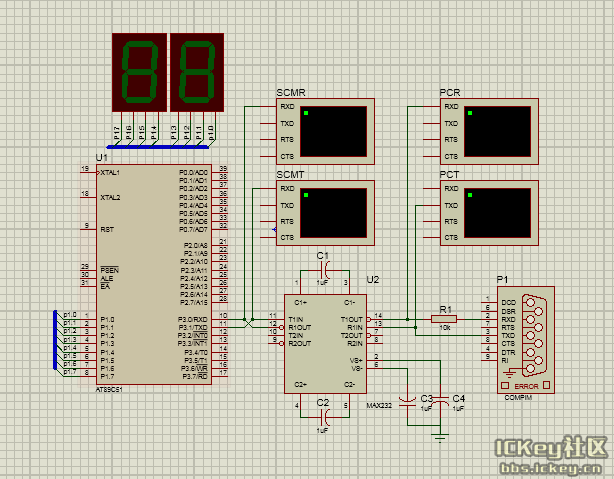The image size is (614, 479).
Task: Select the right seven-segment display
Action: pos(197,72)
